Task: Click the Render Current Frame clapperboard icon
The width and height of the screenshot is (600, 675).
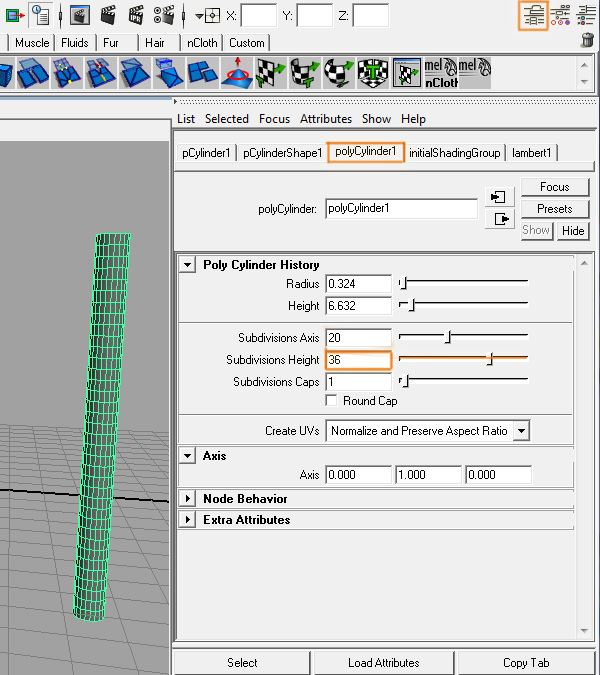Action: [108, 15]
